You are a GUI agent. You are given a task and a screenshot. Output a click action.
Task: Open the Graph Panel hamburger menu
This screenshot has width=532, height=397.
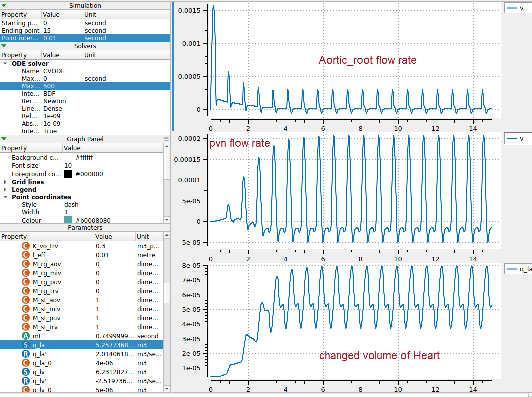(x=166, y=139)
